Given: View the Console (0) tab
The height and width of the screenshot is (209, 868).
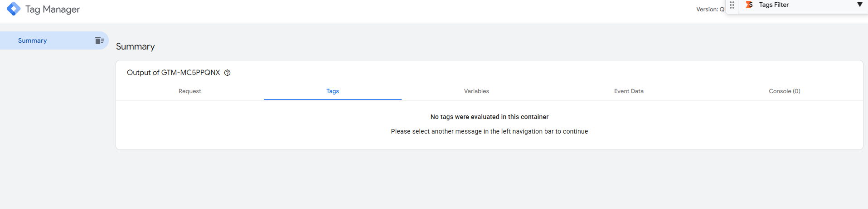Looking at the screenshot, I should tap(784, 91).
